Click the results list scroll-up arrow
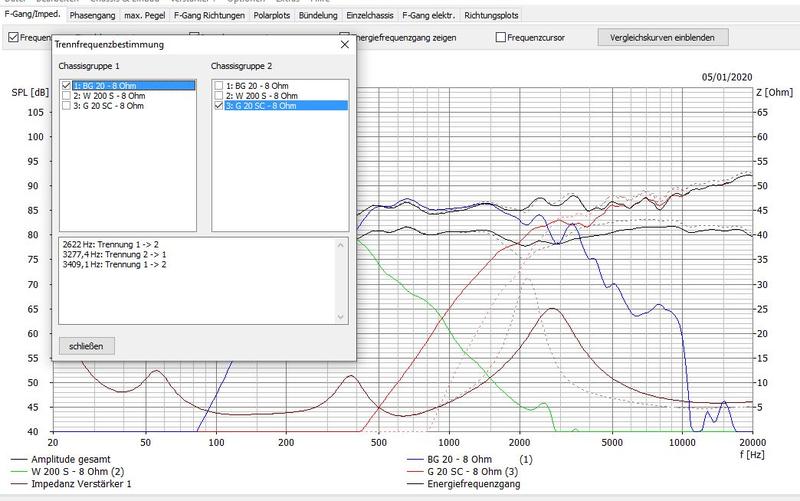This screenshot has height=501, width=800. click(x=341, y=245)
